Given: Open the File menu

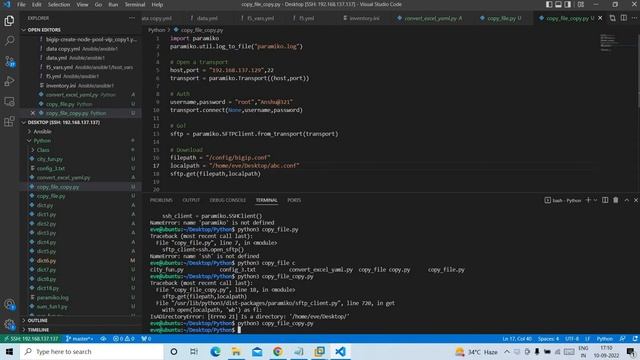Looking at the screenshot, I should [21, 4].
